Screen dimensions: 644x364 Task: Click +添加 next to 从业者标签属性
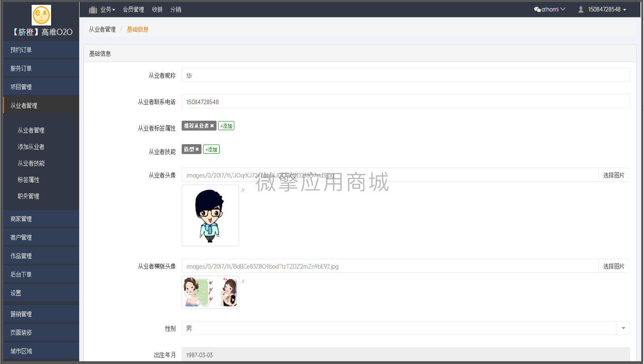[226, 126]
